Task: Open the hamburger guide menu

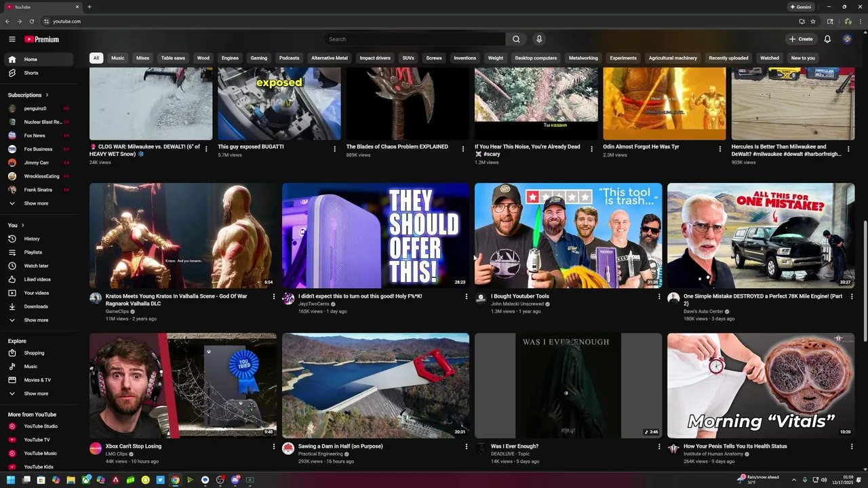Action: tap(12, 39)
